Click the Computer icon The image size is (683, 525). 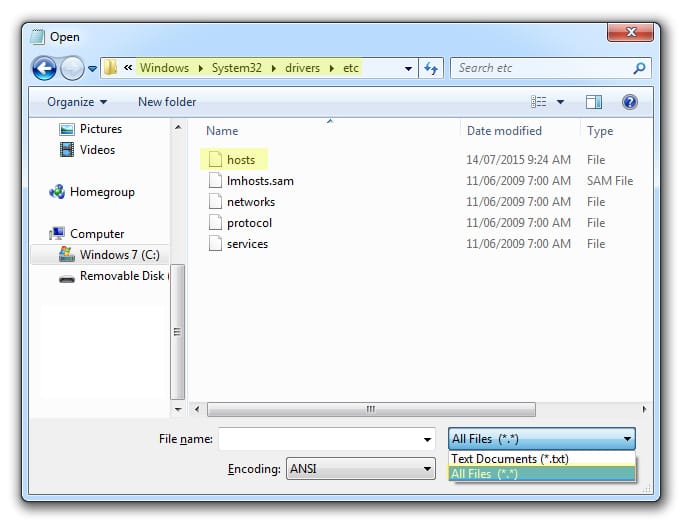tap(57, 234)
